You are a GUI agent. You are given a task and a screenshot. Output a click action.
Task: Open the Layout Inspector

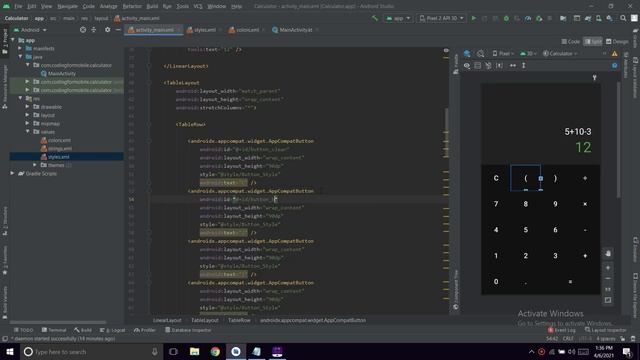coord(605,330)
